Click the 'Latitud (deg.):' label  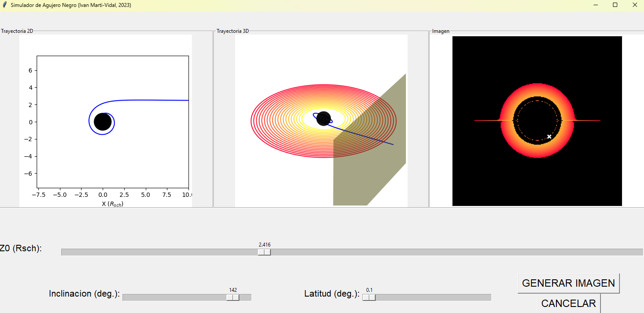pyautogui.click(x=332, y=294)
